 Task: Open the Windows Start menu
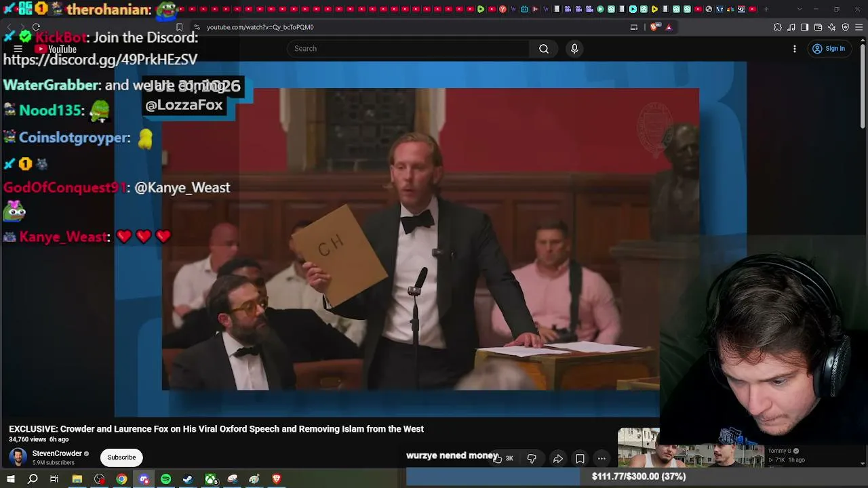click(11, 479)
